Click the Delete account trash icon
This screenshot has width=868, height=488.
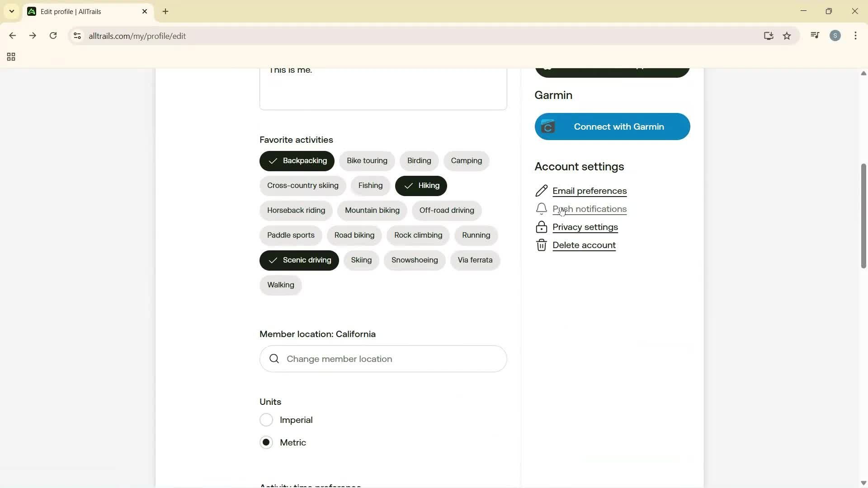542,245
